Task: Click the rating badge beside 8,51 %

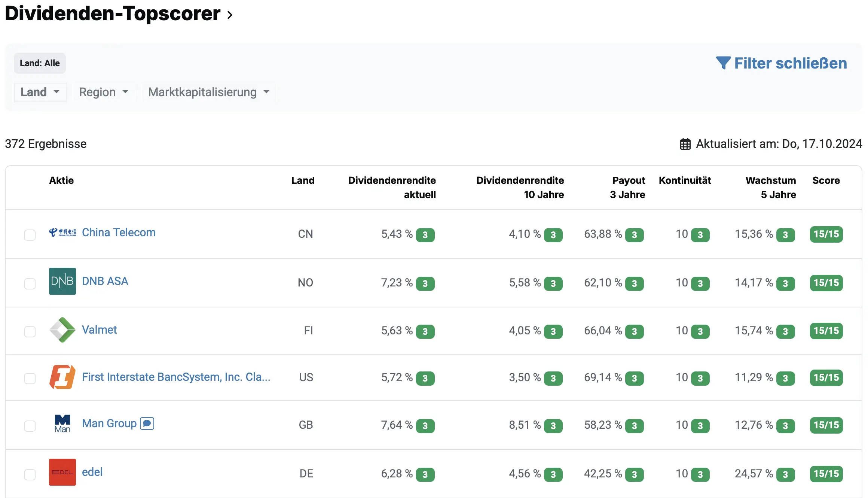Action: point(553,426)
